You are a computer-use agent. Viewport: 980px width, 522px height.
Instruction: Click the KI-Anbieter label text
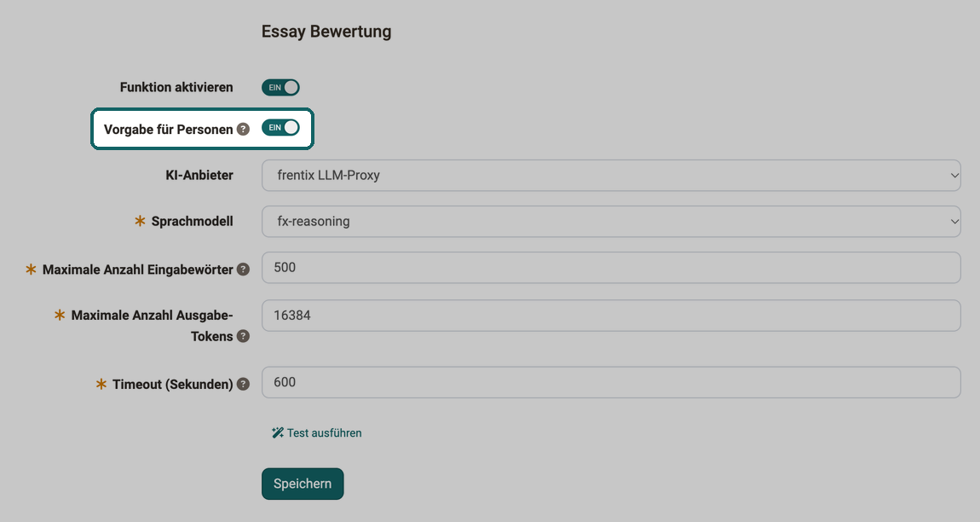click(x=199, y=175)
